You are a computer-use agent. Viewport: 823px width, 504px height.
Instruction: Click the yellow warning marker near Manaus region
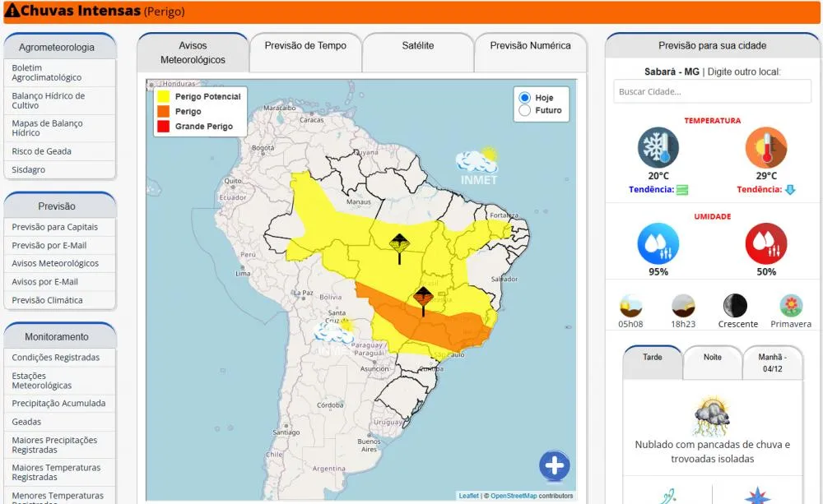tap(399, 248)
